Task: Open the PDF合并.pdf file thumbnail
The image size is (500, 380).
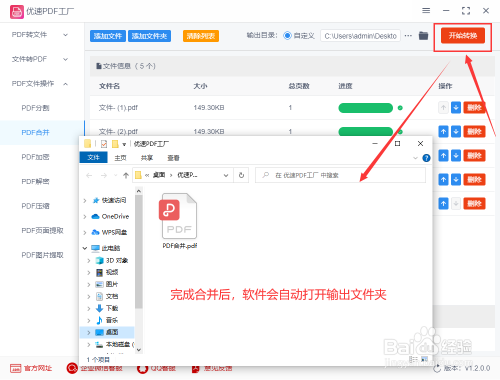Action: [179, 216]
